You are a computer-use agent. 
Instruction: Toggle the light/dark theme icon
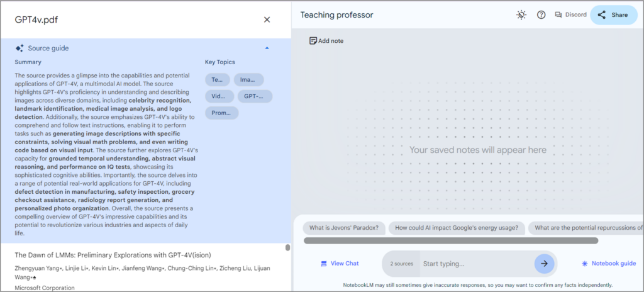[x=521, y=15]
